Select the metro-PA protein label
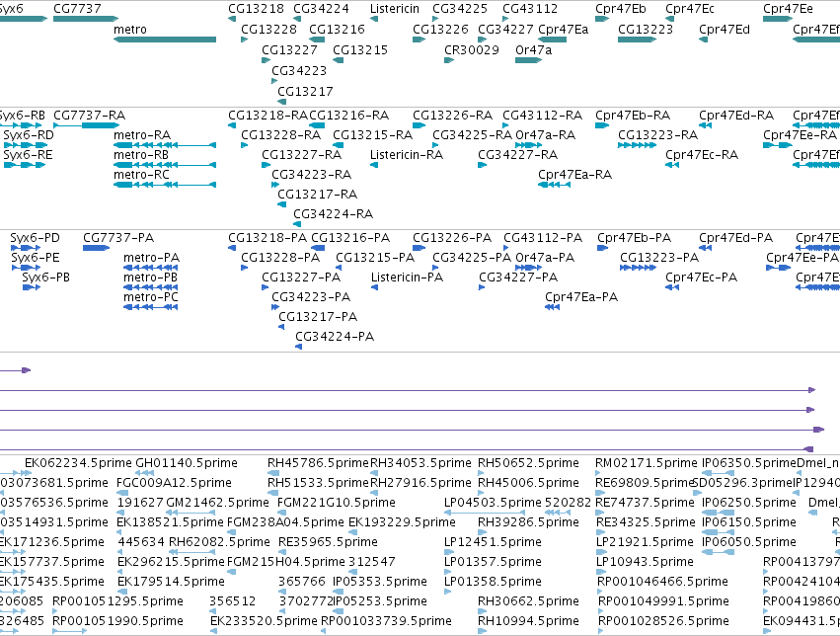 click(x=151, y=258)
